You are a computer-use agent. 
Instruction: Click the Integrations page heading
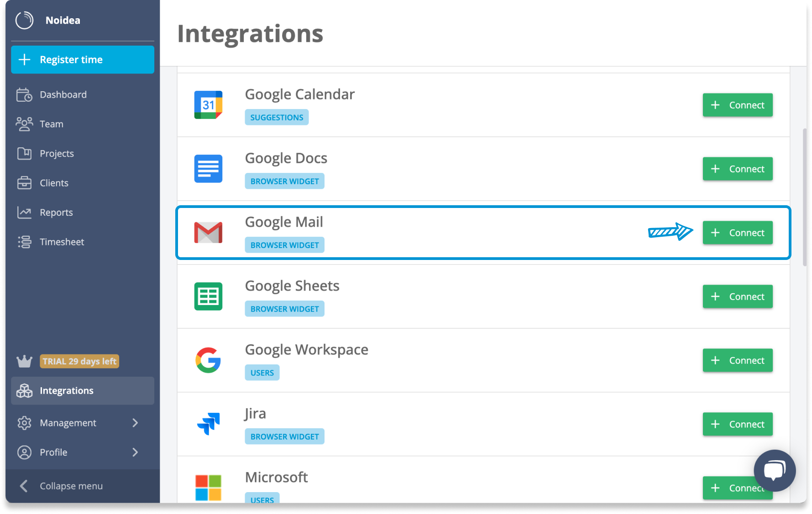tap(250, 34)
